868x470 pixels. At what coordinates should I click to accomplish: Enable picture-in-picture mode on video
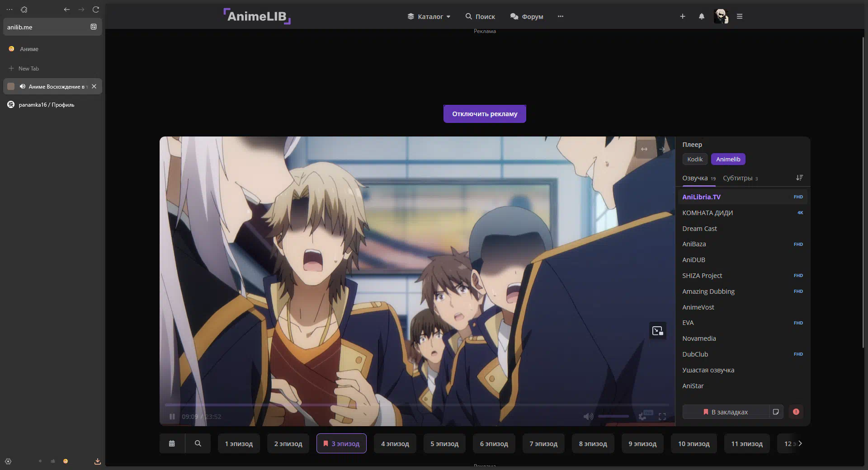pos(658,330)
